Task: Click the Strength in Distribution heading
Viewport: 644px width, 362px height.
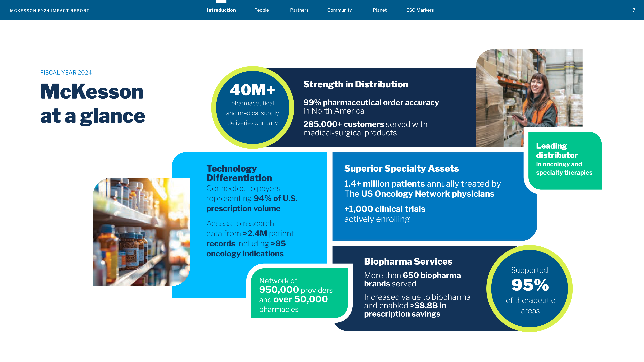Action: pyautogui.click(x=356, y=84)
